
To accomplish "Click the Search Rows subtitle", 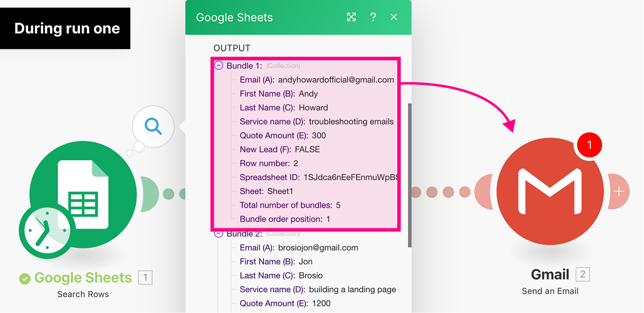I will 83,294.
